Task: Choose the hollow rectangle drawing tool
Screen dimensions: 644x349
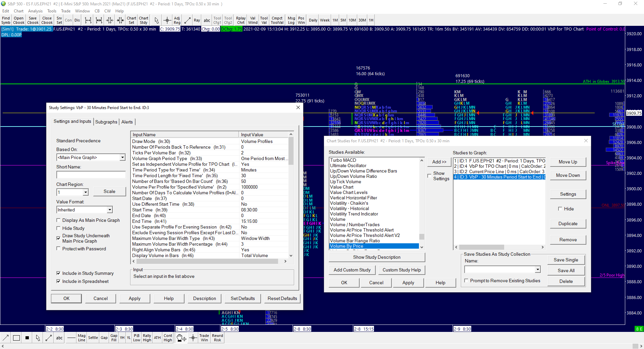Action: point(16,338)
